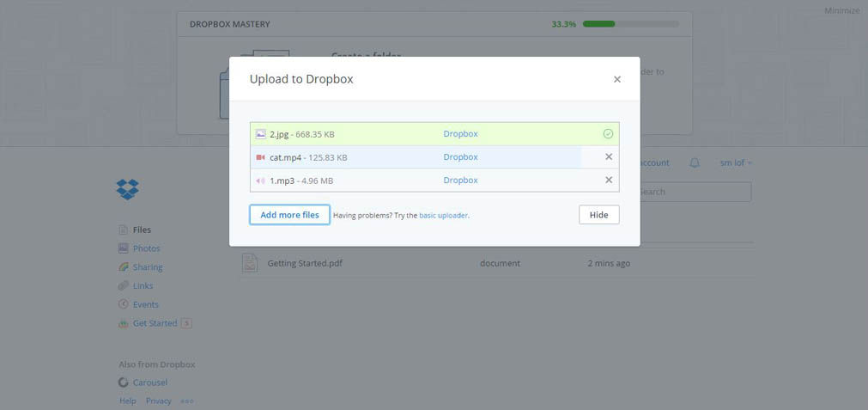This screenshot has height=410, width=868.
Task: Click the 2 mins ago modified time
Action: (x=609, y=263)
